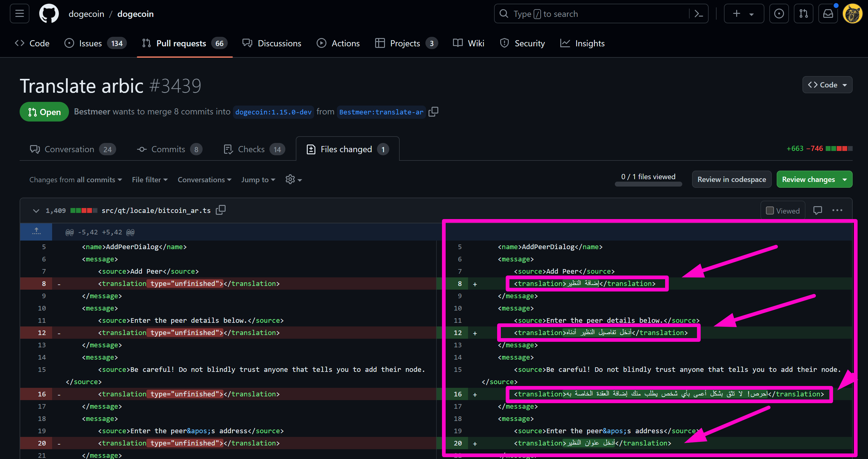The height and width of the screenshot is (459, 868).
Task: Open the Discussions tab
Action: (272, 43)
